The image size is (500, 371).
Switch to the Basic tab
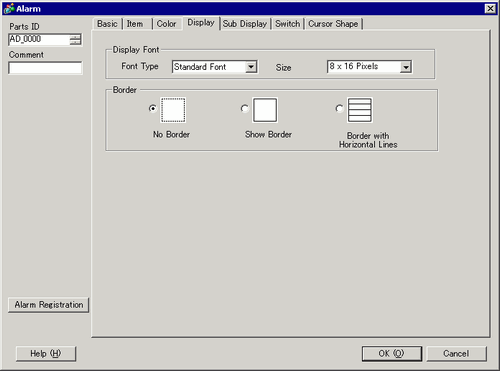[107, 24]
